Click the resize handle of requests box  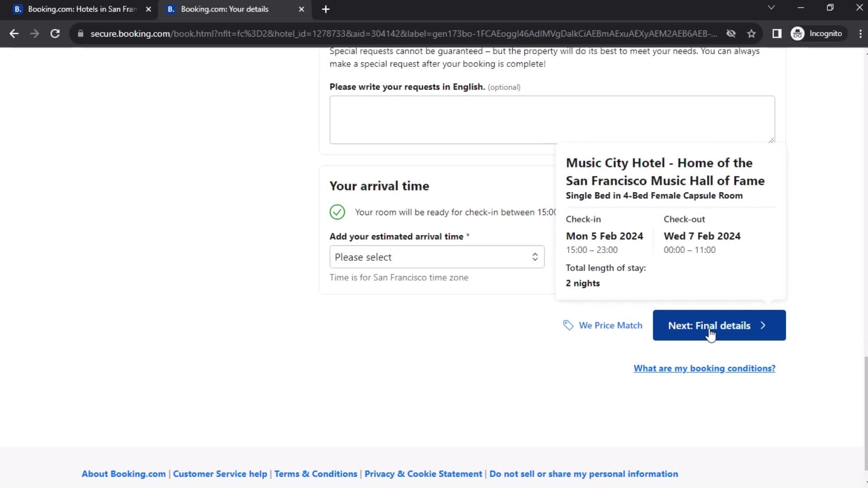(771, 140)
